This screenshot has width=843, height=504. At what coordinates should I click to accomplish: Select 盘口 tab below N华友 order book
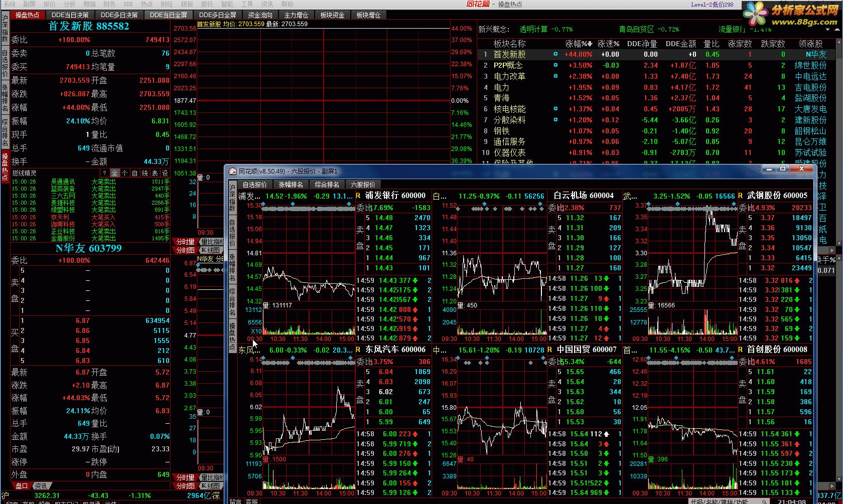(x=21, y=486)
